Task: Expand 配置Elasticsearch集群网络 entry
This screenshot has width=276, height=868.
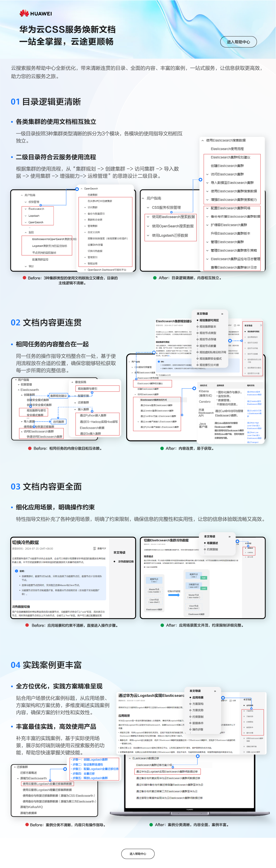Action: 207,208
